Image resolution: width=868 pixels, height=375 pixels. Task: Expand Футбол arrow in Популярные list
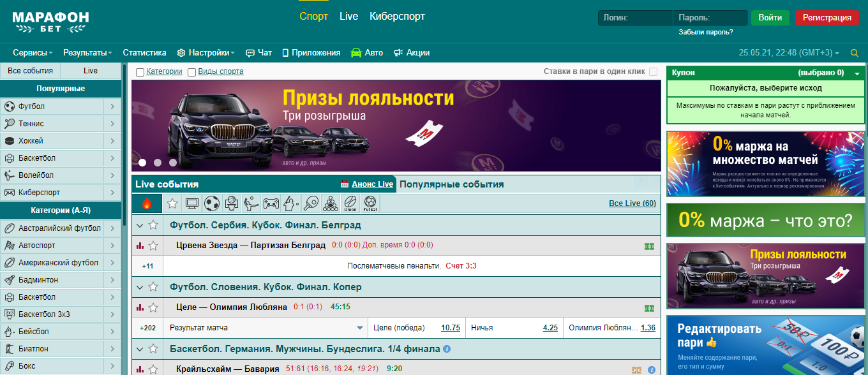[x=112, y=107]
